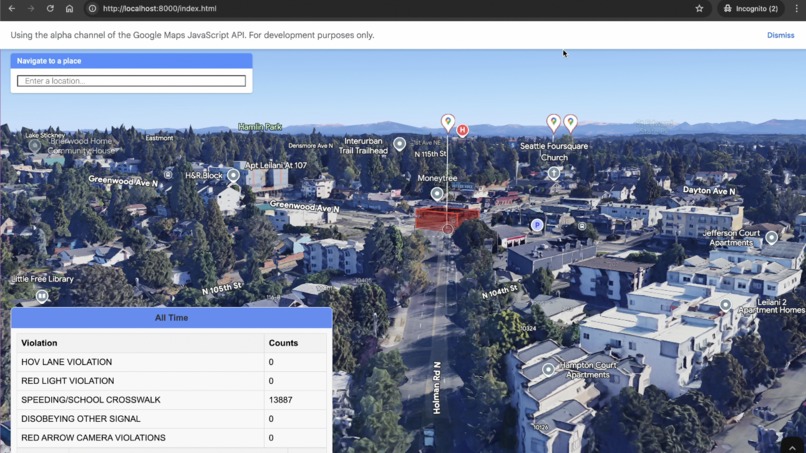The height and width of the screenshot is (453, 806).
Task: Bookmark this page with the star icon
Action: [699, 8]
